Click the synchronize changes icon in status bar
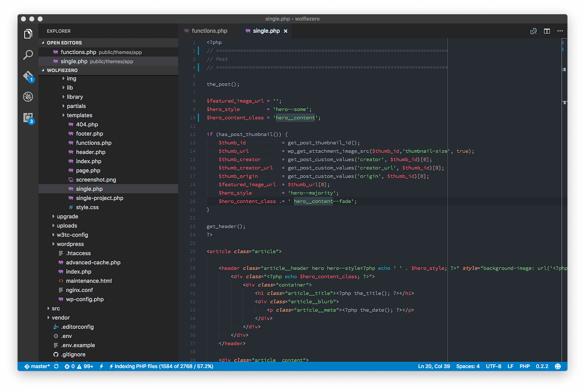This screenshot has width=585, height=392. [56, 367]
